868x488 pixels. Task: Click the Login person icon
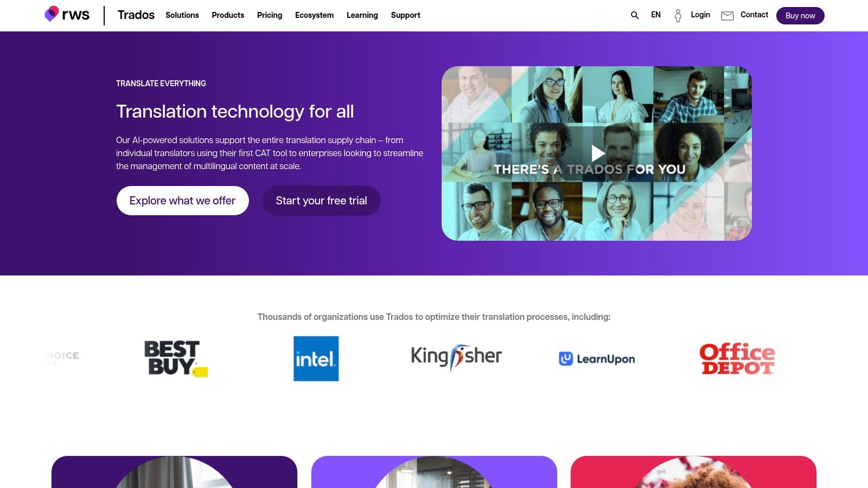(x=678, y=15)
